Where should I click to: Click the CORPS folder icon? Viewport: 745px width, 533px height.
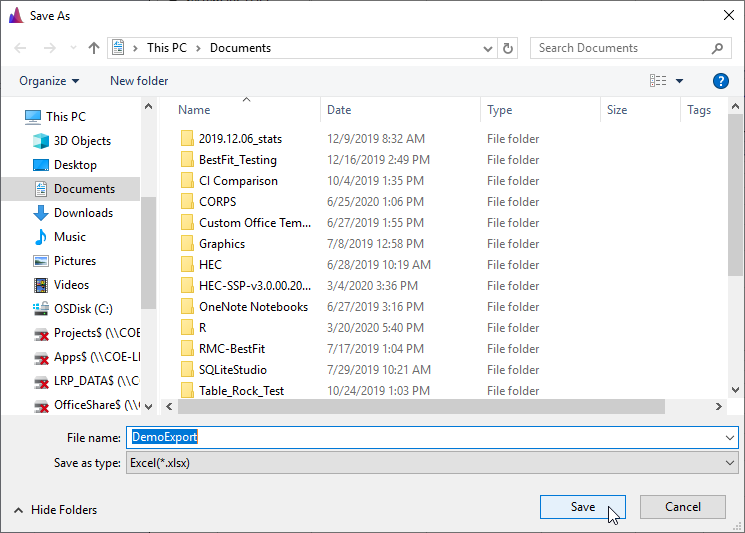187,201
